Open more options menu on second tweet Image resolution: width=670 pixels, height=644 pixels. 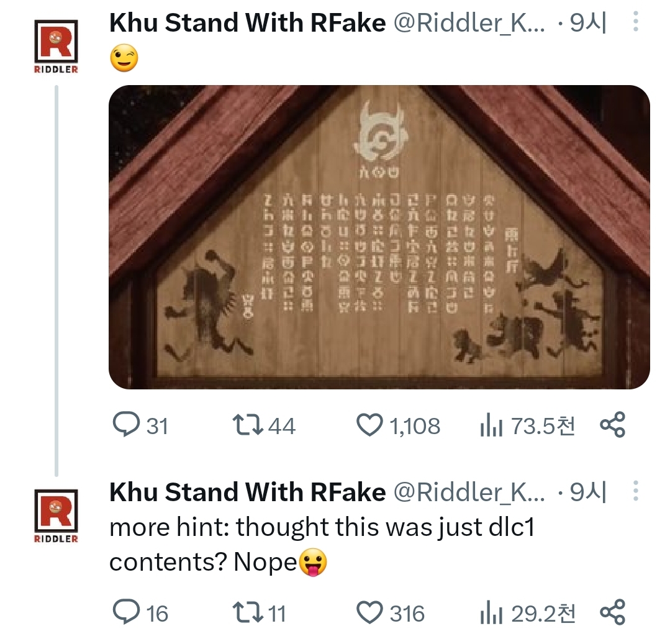coord(636,491)
